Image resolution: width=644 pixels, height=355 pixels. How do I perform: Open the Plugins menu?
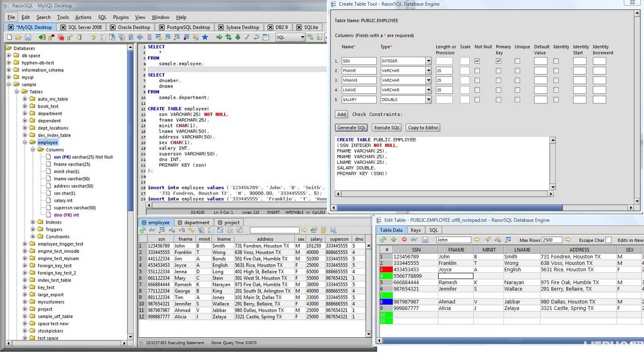pos(121,17)
